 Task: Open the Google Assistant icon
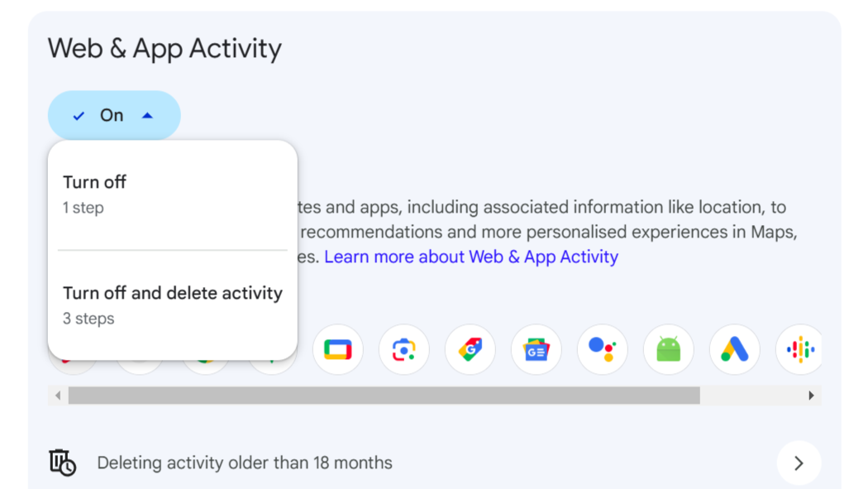(602, 349)
